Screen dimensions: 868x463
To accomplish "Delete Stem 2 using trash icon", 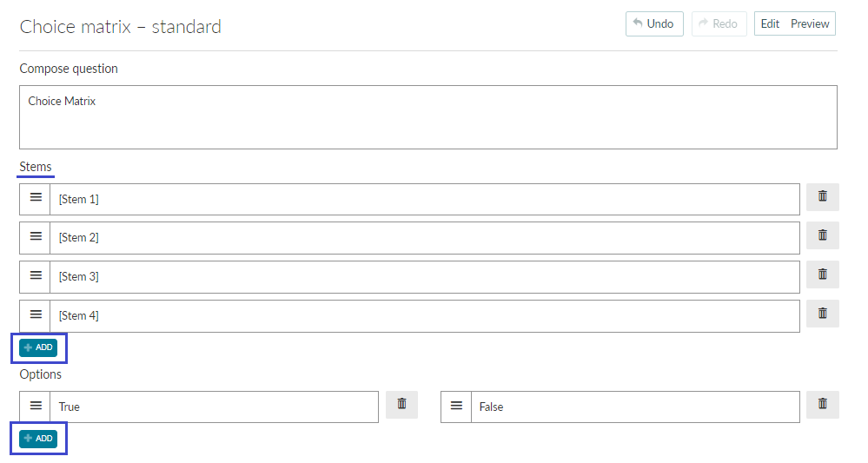I will (822, 235).
